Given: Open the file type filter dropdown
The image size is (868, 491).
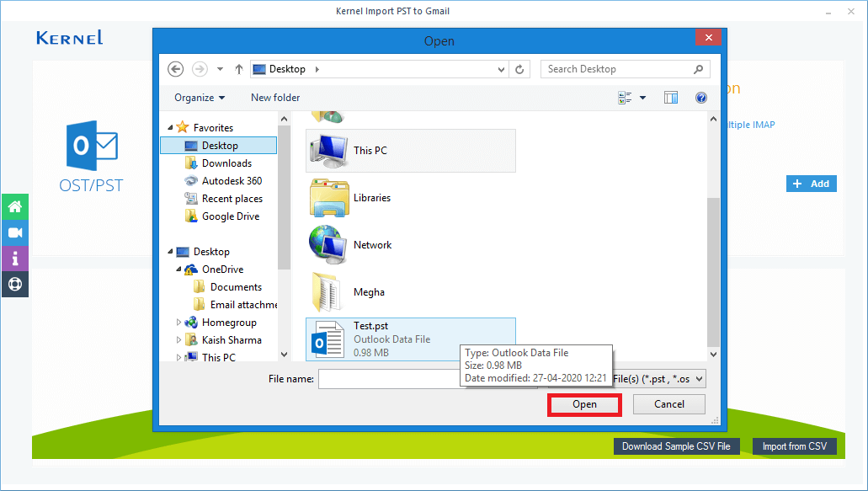Looking at the screenshot, I should pos(699,379).
